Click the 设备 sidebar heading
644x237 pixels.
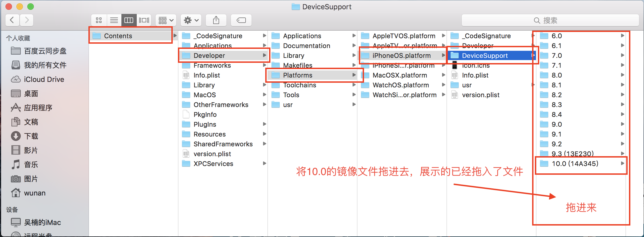[x=12, y=210]
